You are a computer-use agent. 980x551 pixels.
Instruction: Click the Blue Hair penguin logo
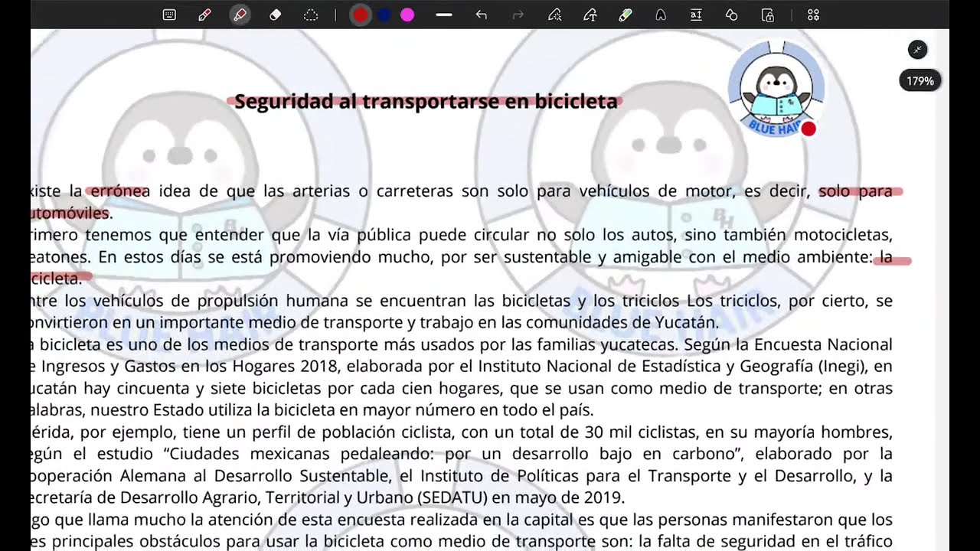(x=776, y=90)
